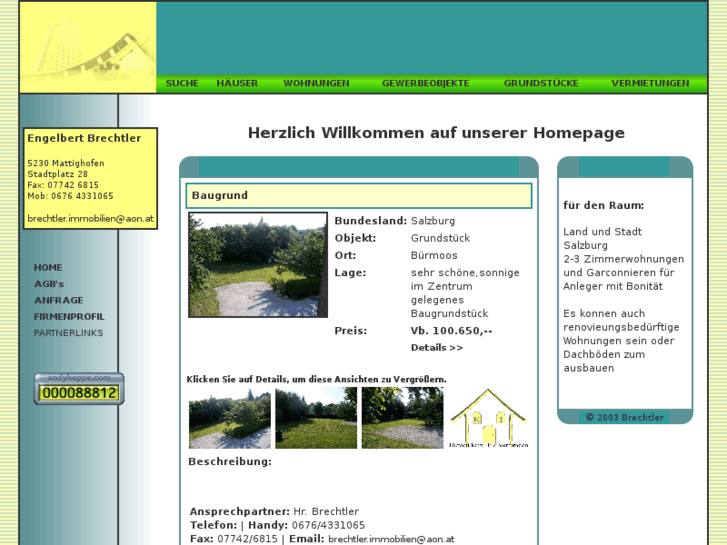Screen dimensions: 727x545
Task: Click the yellow house logo icon
Action: [489, 418]
